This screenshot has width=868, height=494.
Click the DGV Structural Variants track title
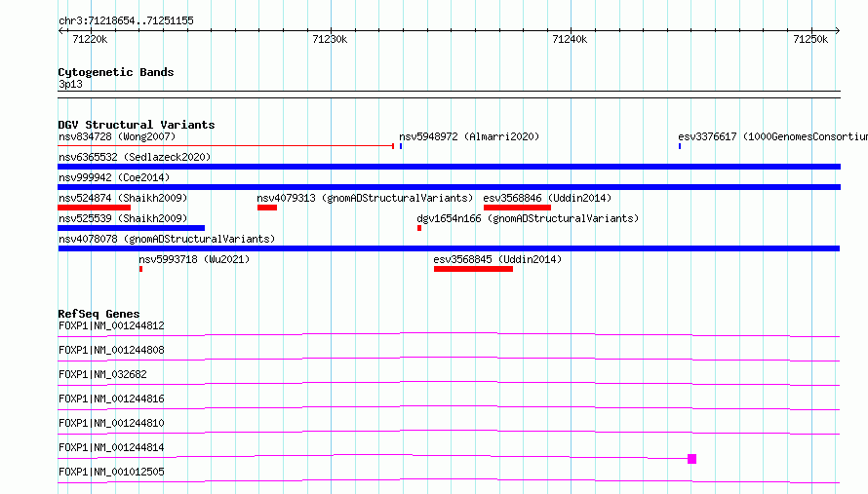(137, 125)
